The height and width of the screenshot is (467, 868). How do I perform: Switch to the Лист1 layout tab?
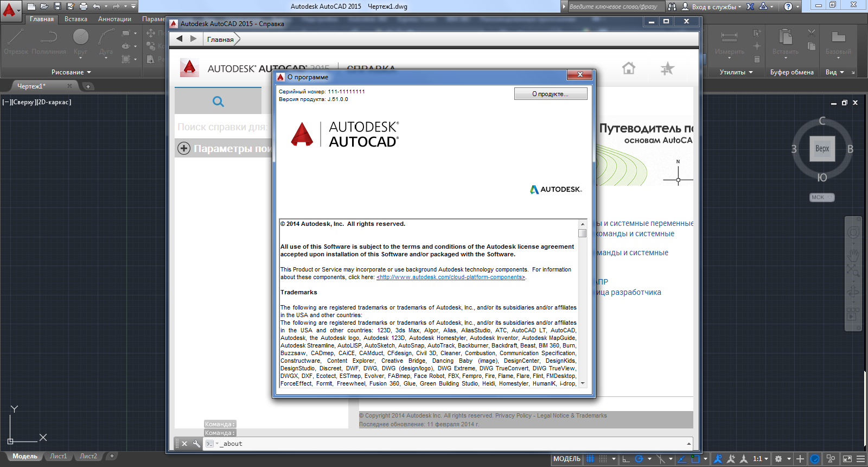[59, 456]
